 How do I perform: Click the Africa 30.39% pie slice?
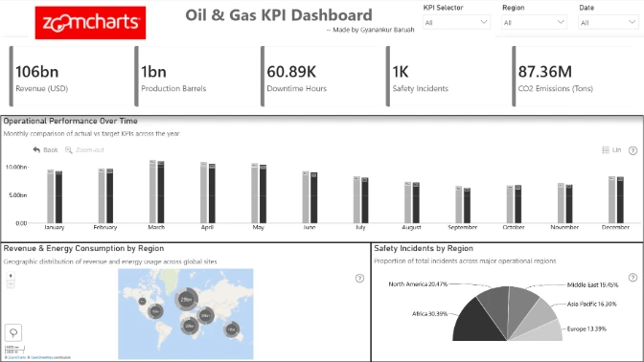click(x=477, y=323)
